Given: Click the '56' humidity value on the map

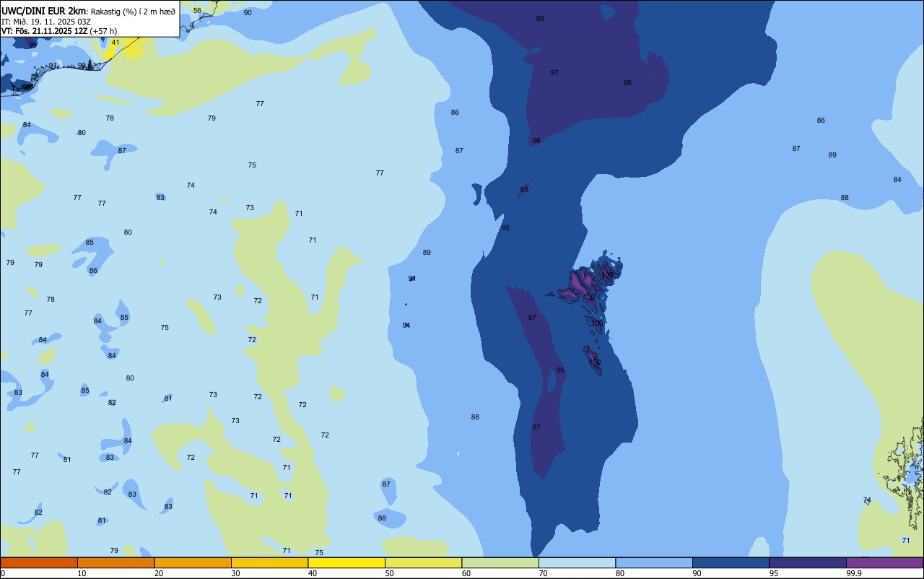Looking at the screenshot, I should pyautogui.click(x=197, y=11).
